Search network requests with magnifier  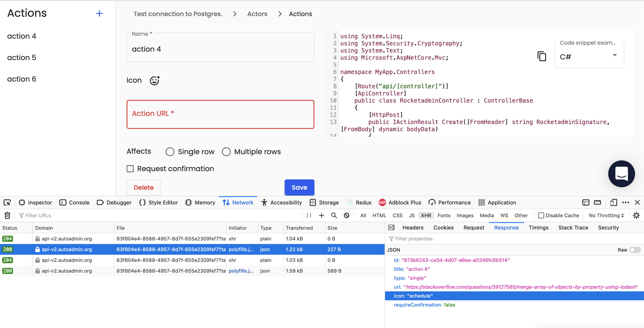[334, 215]
